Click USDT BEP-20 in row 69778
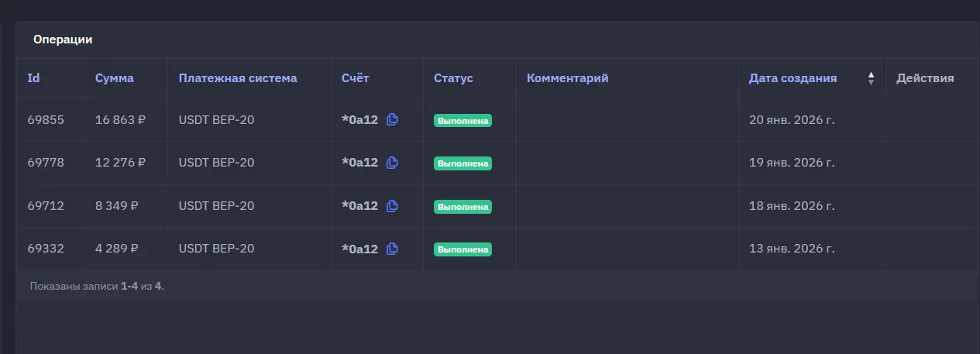Screen dimensions: 980x354 [216, 163]
